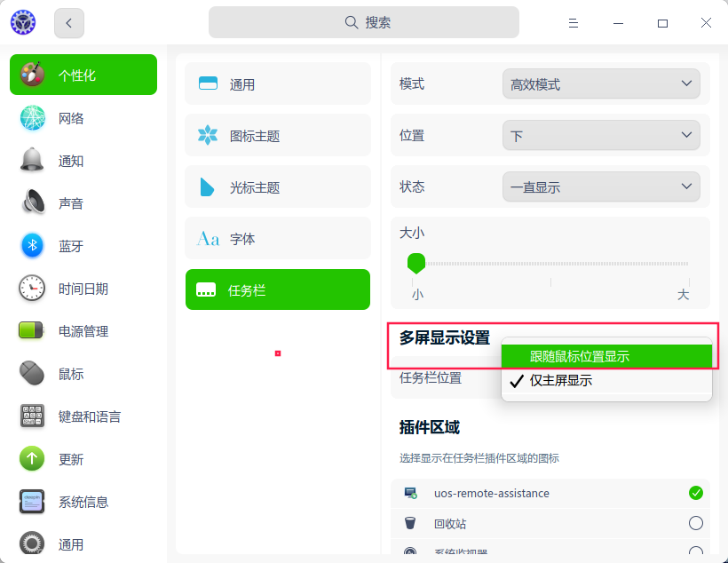
Task: Open 网络 settings label
Action: (71, 118)
